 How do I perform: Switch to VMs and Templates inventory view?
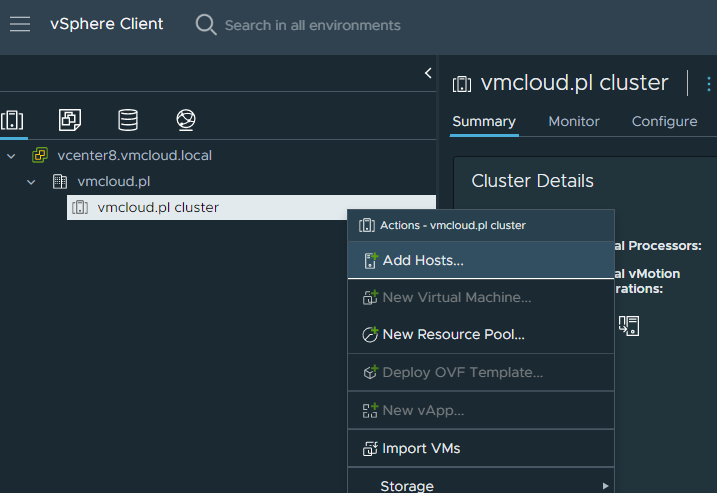pos(70,121)
